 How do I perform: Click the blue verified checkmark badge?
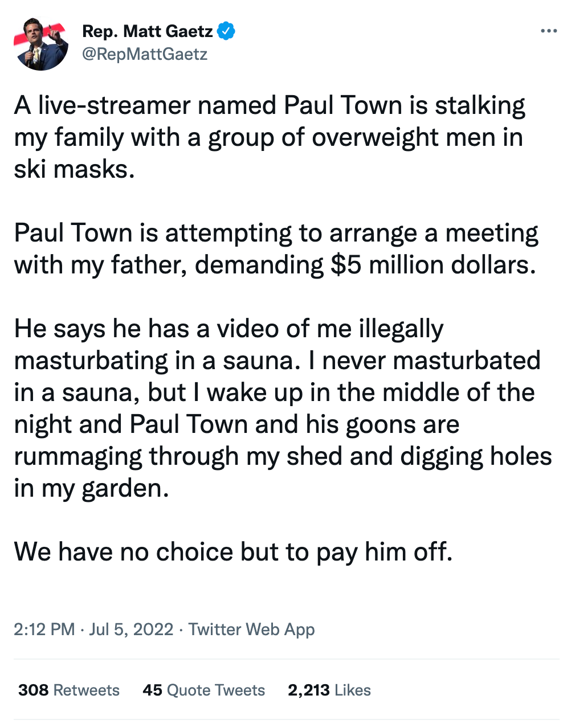click(226, 31)
